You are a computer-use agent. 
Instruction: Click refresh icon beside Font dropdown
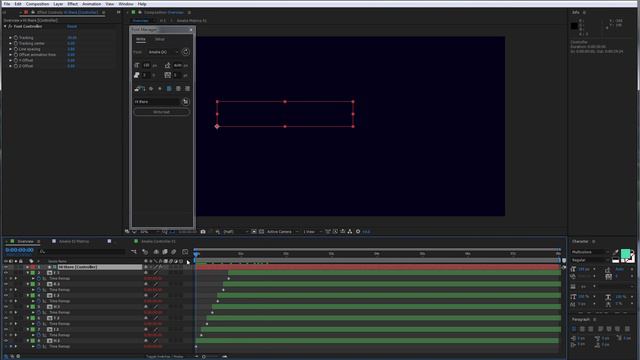tap(186, 52)
